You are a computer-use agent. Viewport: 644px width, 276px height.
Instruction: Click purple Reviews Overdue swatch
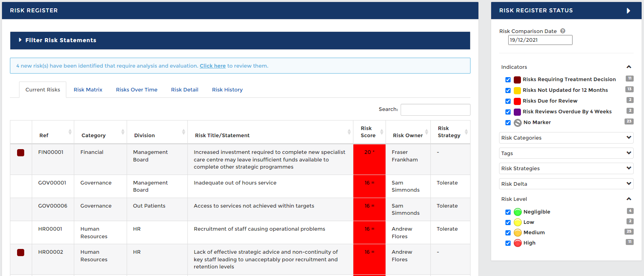click(x=517, y=112)
